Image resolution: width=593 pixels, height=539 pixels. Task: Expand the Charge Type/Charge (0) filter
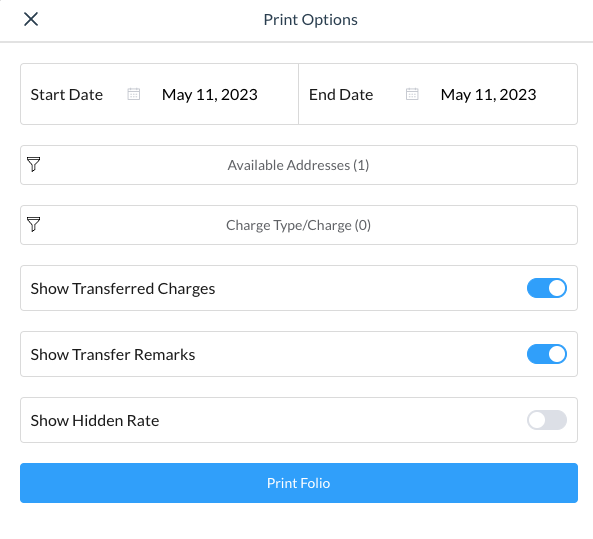click(x=299, y=225)
